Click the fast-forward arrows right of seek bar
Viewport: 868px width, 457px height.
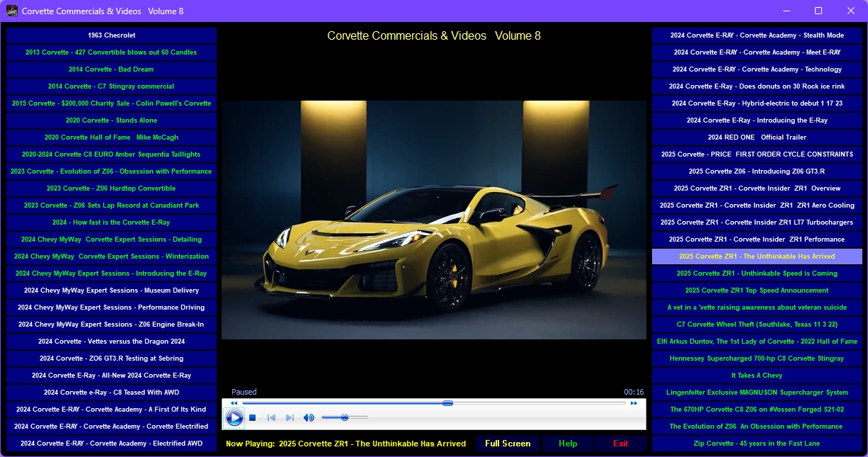pyautogui.click(x=634, y=403)
